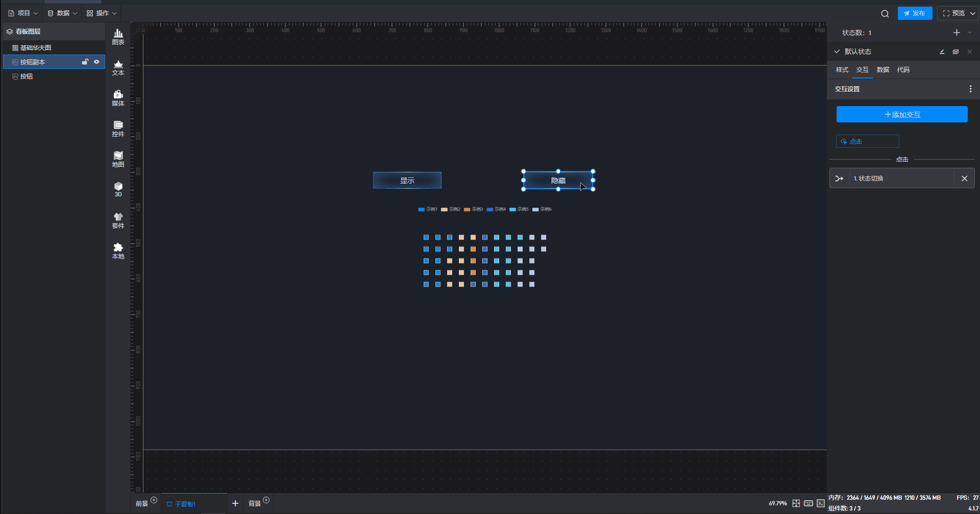Toggle the lock on the 按钮副本 layer
Image resolution: width=980 pixels, height=514 pixels.
pos(85,62)
